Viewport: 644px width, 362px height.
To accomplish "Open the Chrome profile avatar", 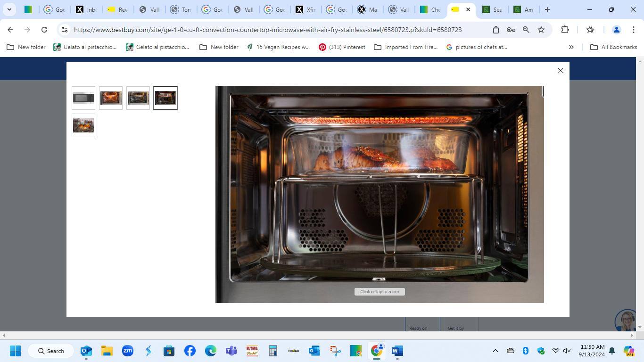I will pyautogui.click(x=616, y=30).
